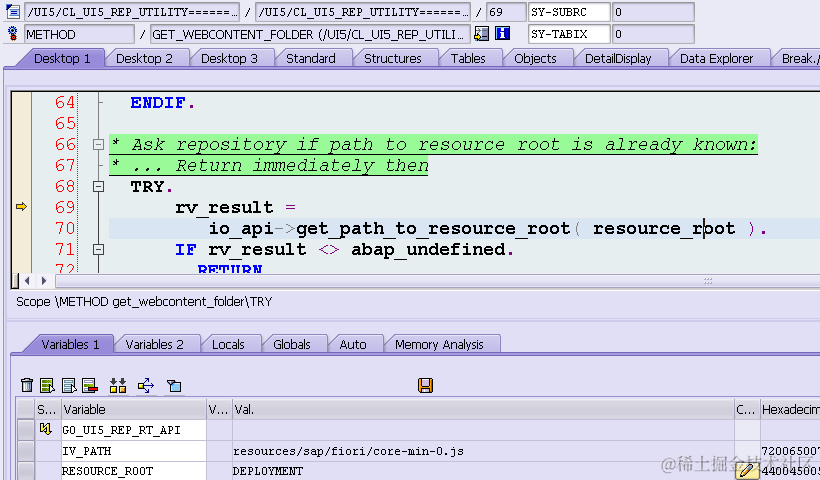
Task: Click the SY-TABIX value field
Action: tap(653, 35)
